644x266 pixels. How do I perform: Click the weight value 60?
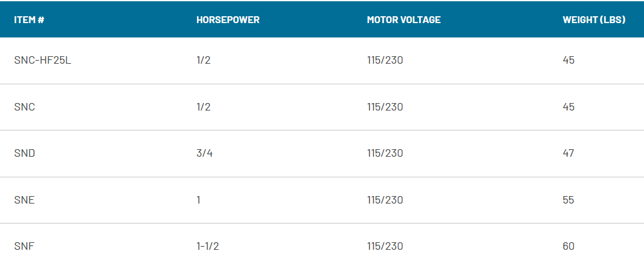pyautogui.click(x=568, y=247)
